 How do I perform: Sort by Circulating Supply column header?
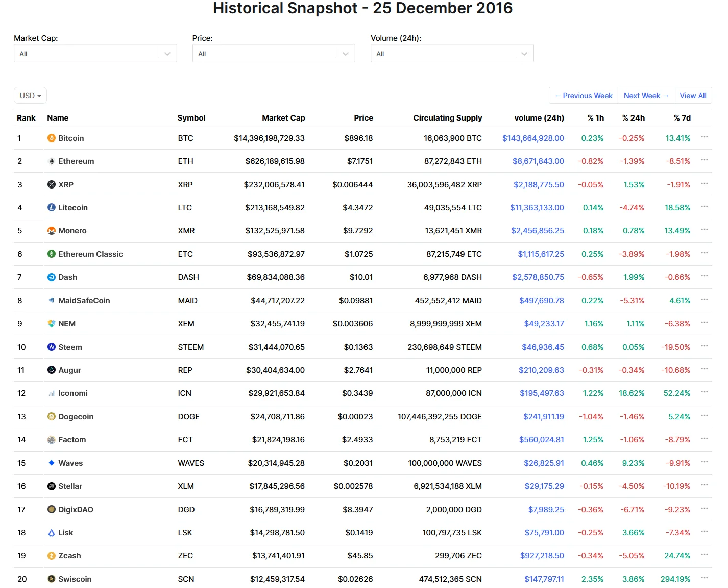pyautogui.click(x=448, y=118)
